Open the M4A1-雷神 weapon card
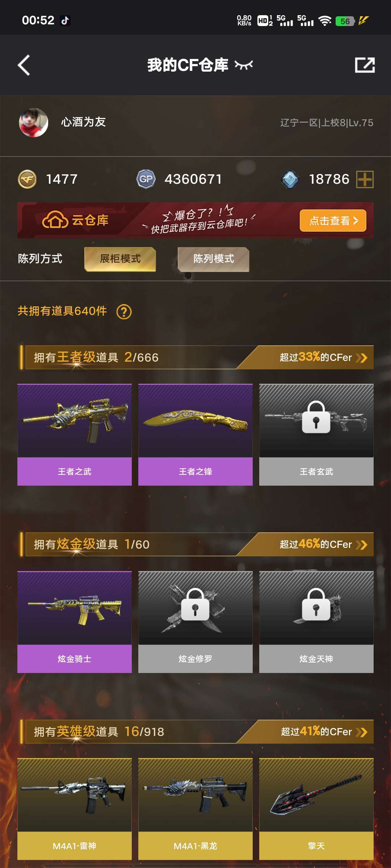391x868 pixels. 75,809
